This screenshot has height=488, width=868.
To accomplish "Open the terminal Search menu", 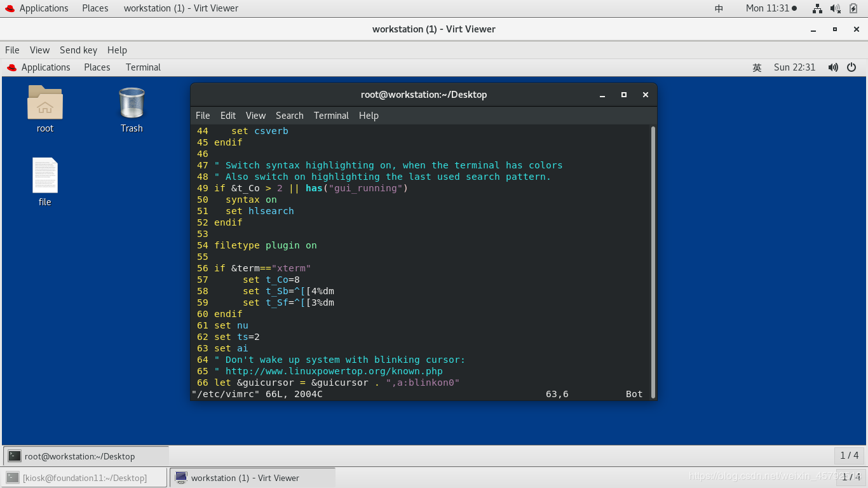I will tap(290, 116).
